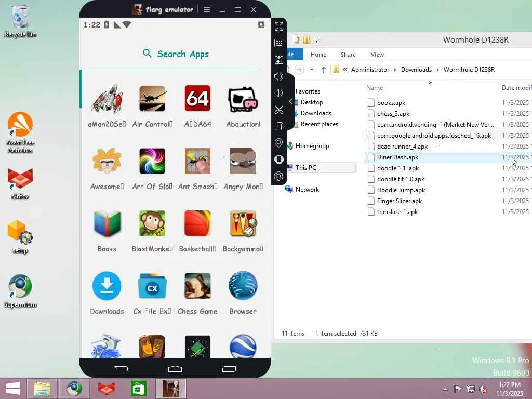Tap the Android recent apps button

click(x=229, y=369)
